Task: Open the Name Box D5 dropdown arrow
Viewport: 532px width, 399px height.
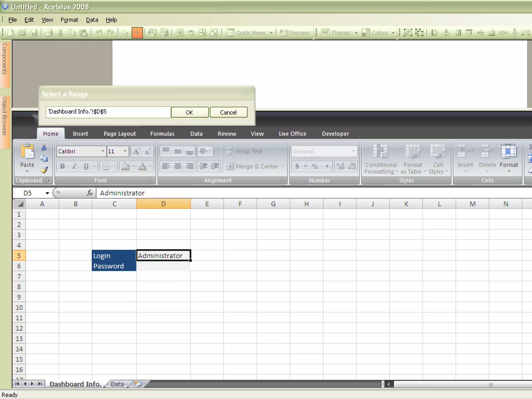Action: coord(47,193)
